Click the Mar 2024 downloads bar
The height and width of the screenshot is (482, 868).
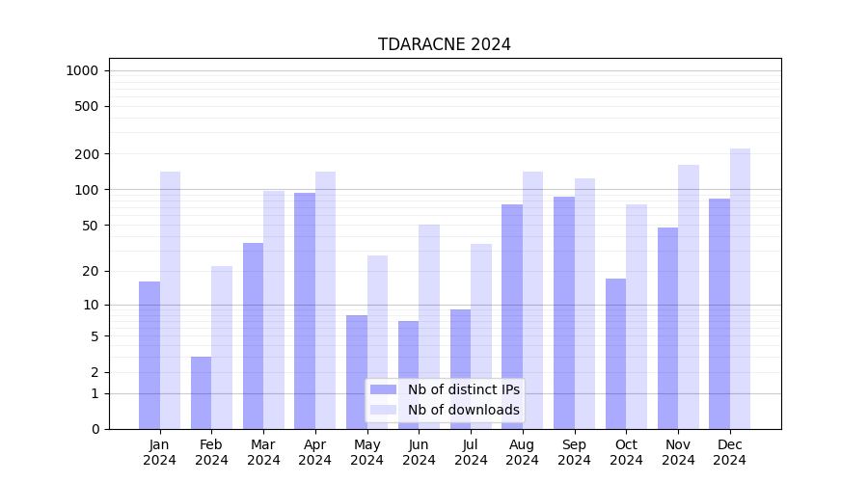pyautogui.click(x=274, y=309)
